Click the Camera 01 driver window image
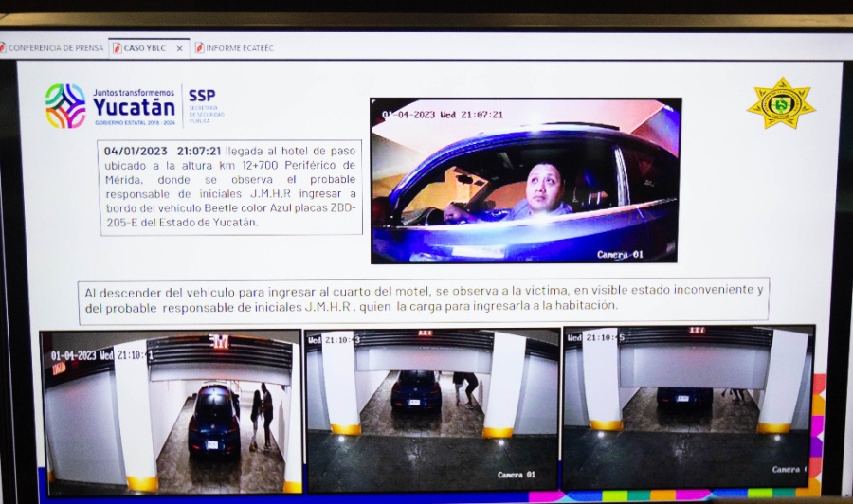 (525, 181)
